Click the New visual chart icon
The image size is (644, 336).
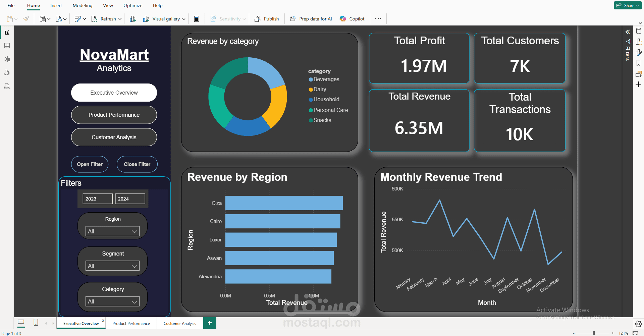(133, 19)
